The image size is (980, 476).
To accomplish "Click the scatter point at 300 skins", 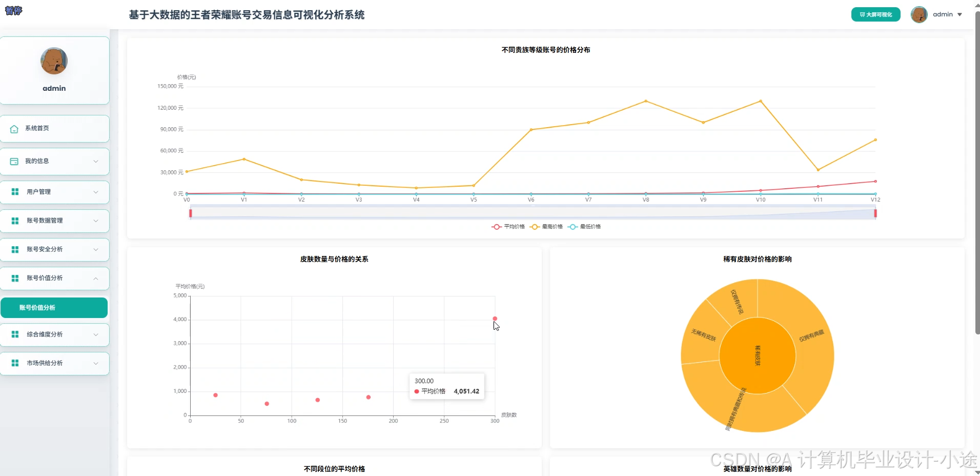I will (495, 319).
